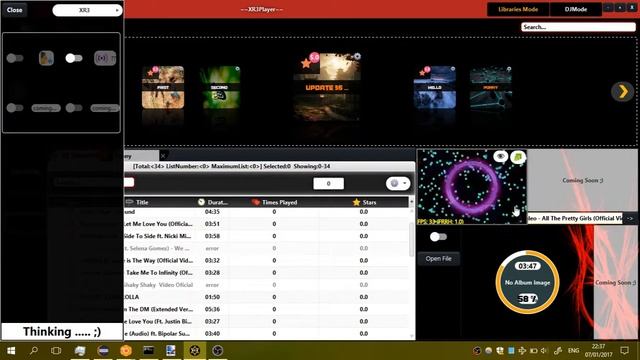640x360 pixels.
Task: Open Windows taskbar search
Action: pos(33,351)
